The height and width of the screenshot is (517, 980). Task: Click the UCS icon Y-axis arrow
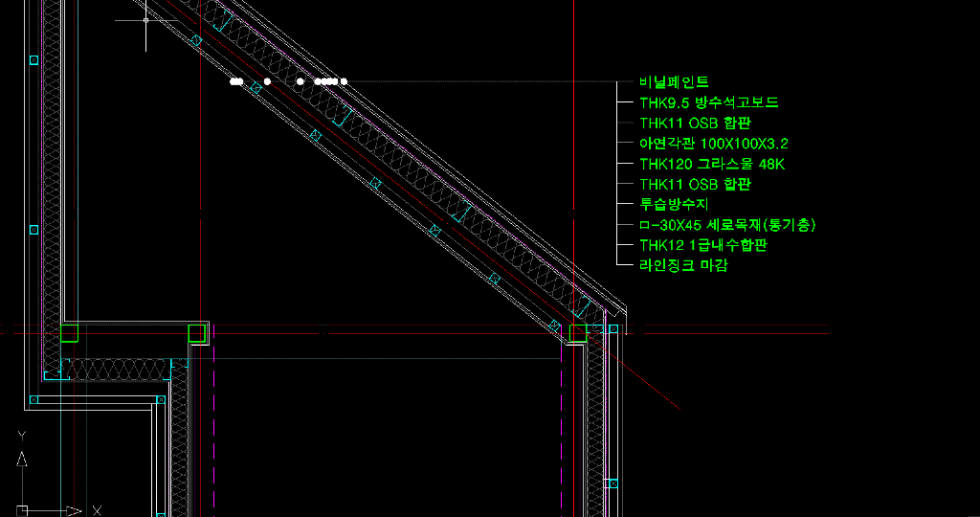coord(21,458)
